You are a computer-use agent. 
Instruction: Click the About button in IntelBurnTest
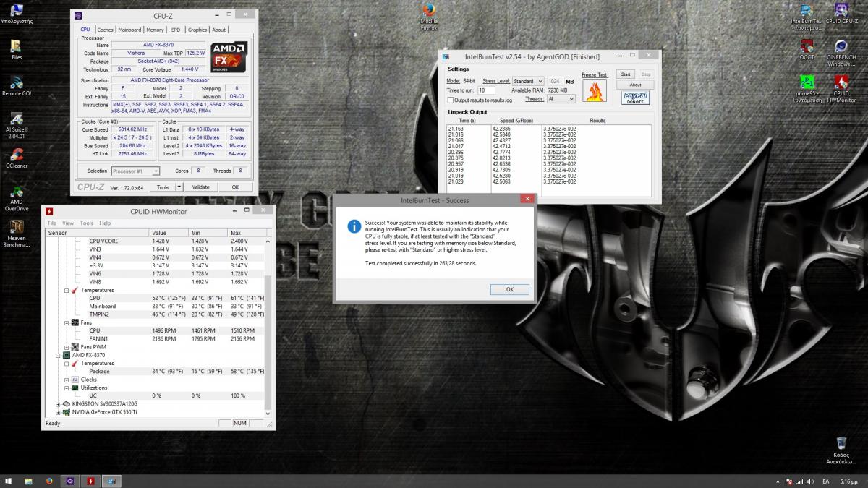coord(635,85)
